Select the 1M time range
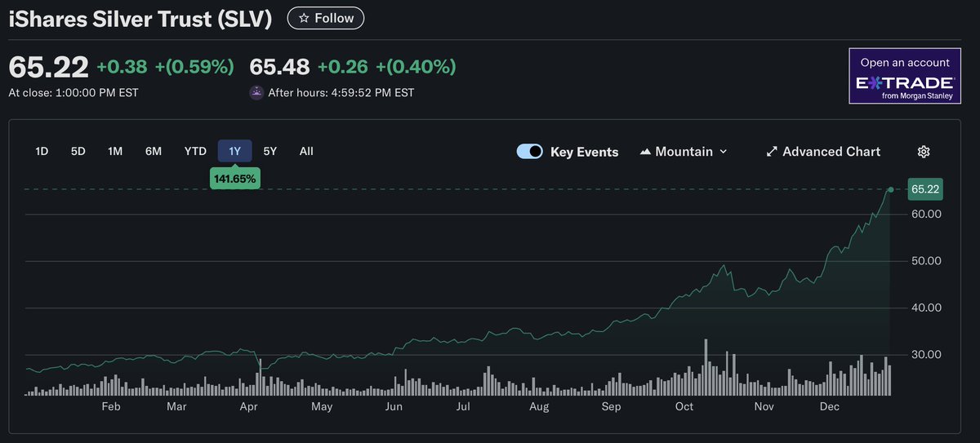Viewport: 980px width, 443px height. [x=115, y=151]
